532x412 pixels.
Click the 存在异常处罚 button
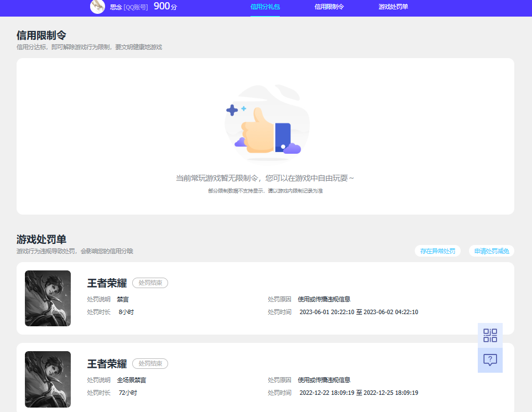[x=437, y=251]
